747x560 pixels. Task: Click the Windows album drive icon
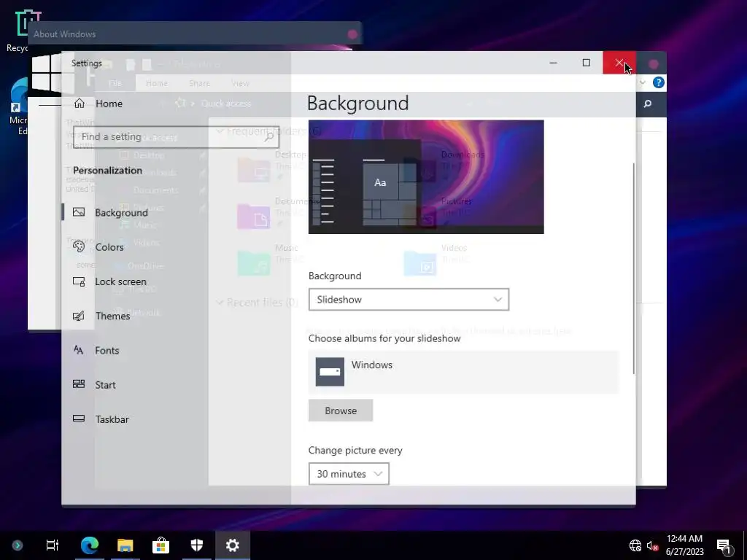click(x=330, y=372)
